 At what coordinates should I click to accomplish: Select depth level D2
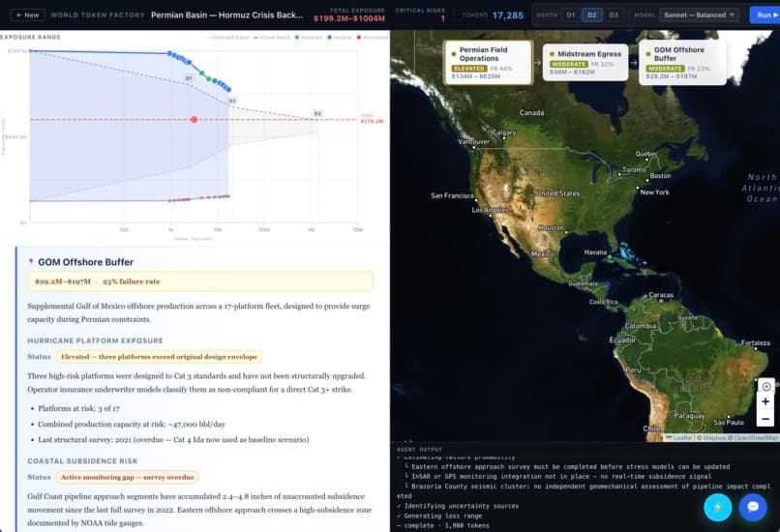coord(592,15)
